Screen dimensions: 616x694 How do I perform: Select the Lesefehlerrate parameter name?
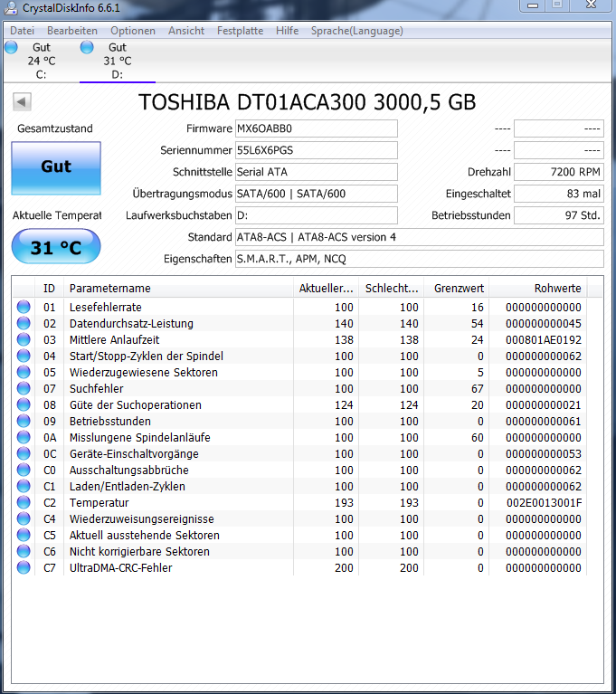[105, 307]
